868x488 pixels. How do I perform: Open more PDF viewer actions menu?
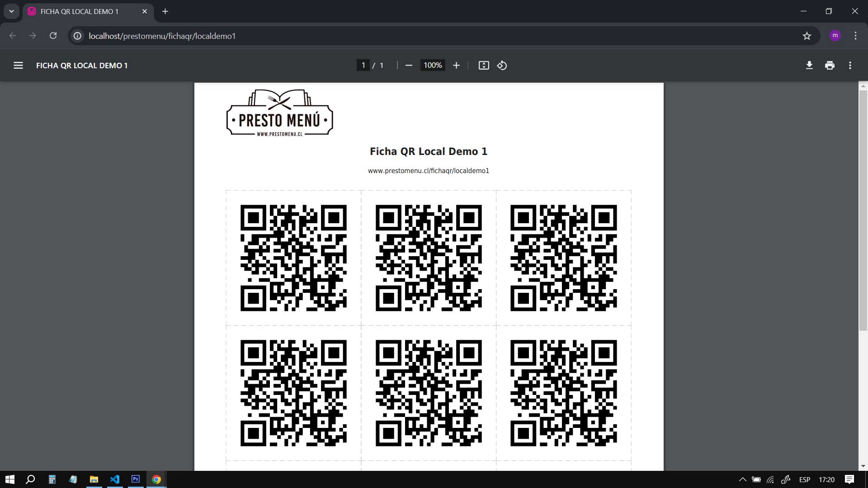850,66
